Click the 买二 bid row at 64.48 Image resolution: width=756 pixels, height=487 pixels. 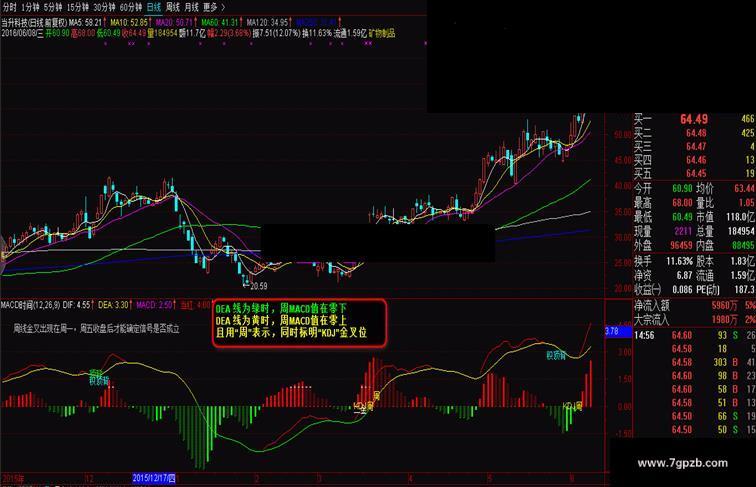694,133
